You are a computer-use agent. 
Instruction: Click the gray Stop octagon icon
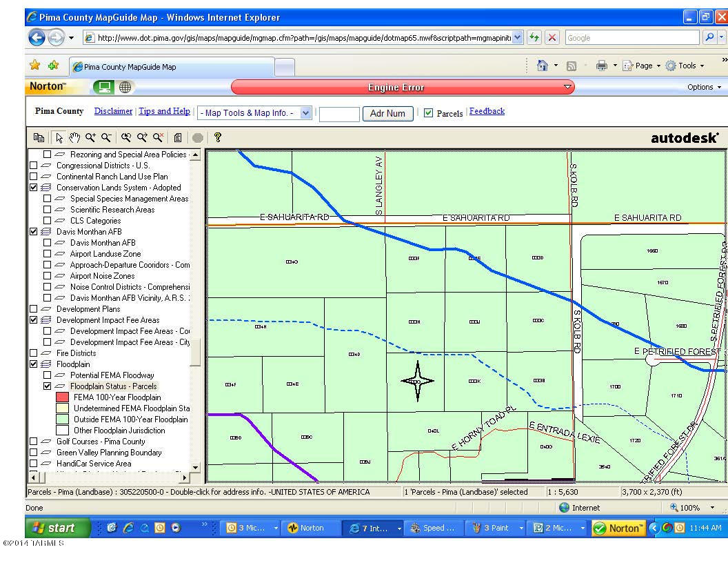coord(198,138)
